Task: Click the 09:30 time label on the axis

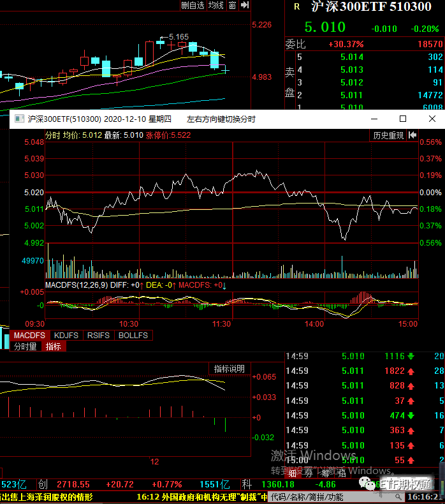Action: (34, 323)
